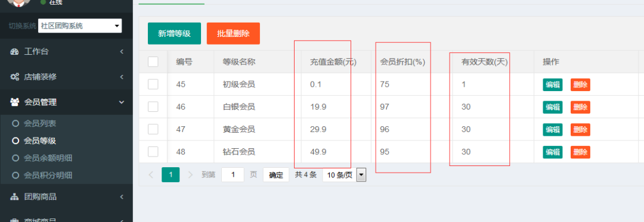Edit the 黄金会员 level
This screenshot has height=222, width=644.
coord(552,130)
